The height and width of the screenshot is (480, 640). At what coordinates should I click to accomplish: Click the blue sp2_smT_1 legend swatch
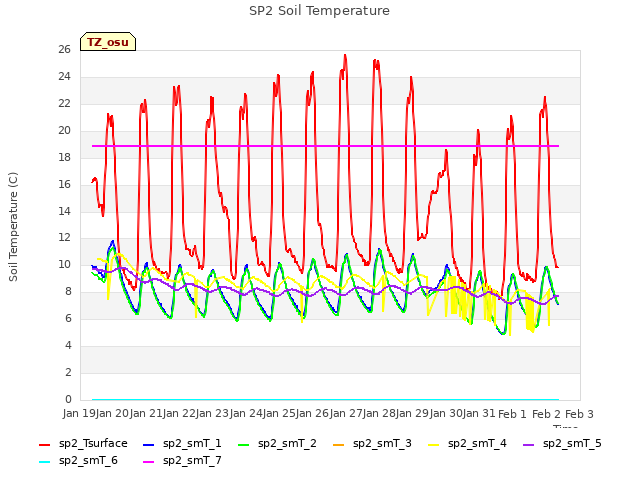(149, 444)
